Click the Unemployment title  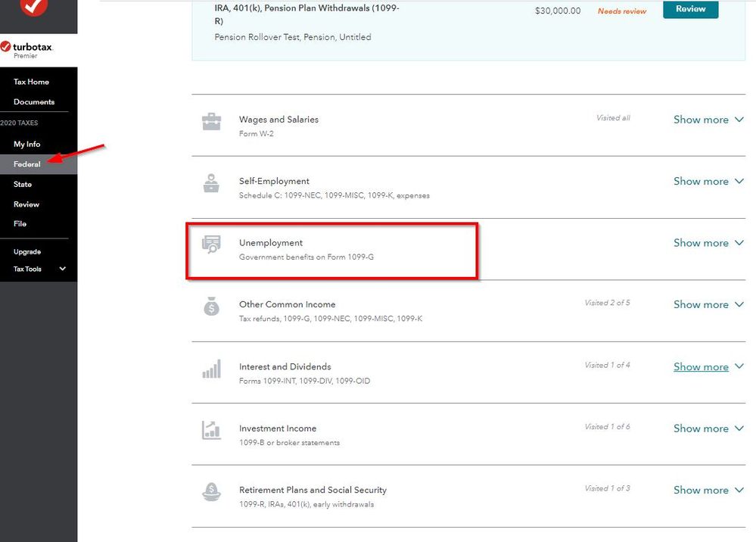point(271,243)
